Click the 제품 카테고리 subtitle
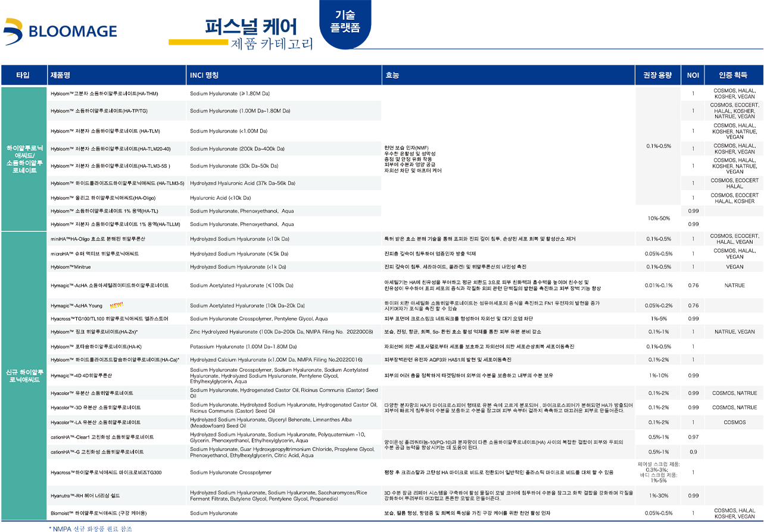 point(272,43)
